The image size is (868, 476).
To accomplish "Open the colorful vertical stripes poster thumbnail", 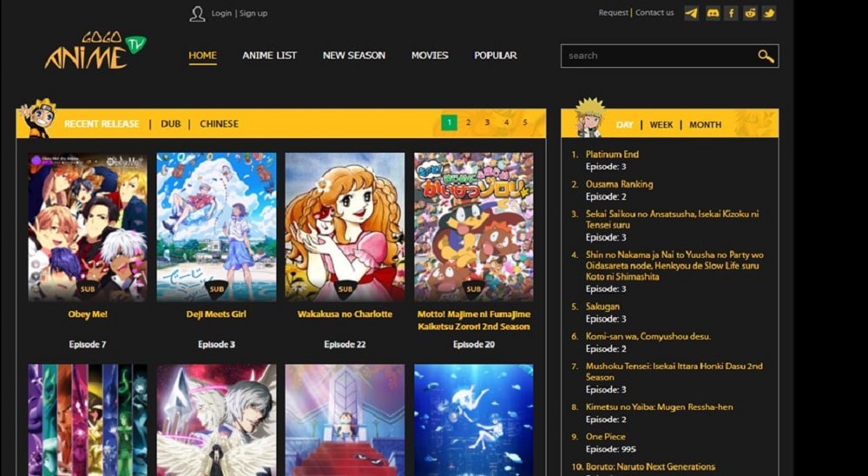I will (88, 420).
